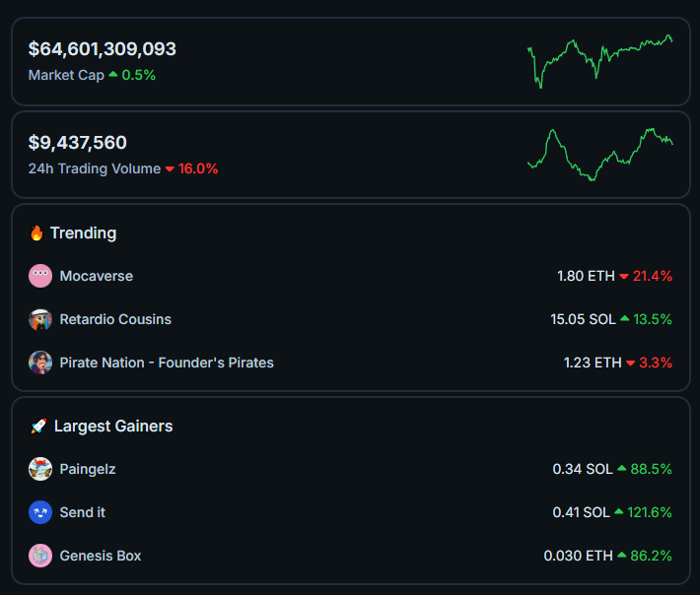Select the Send it collection name
This screenshot has width=700, height=595.
83,512
